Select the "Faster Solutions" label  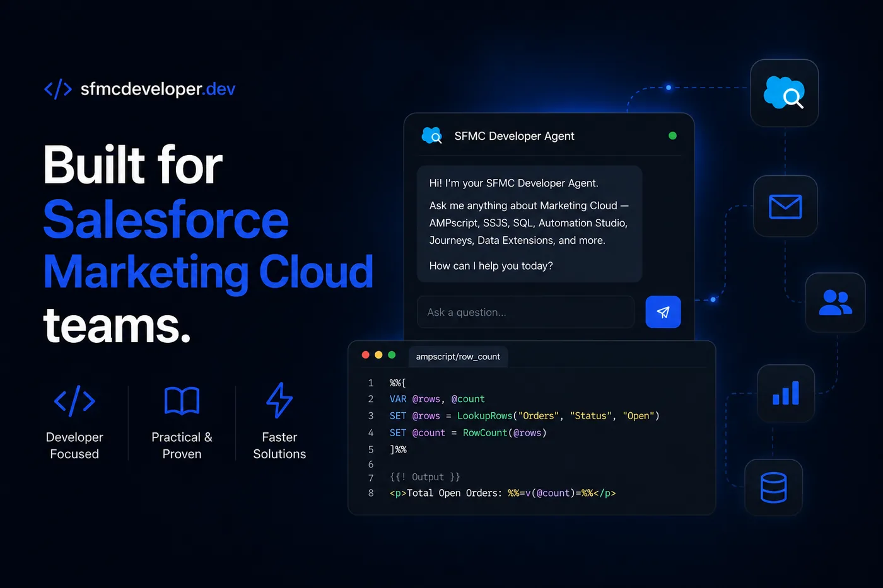279,446
